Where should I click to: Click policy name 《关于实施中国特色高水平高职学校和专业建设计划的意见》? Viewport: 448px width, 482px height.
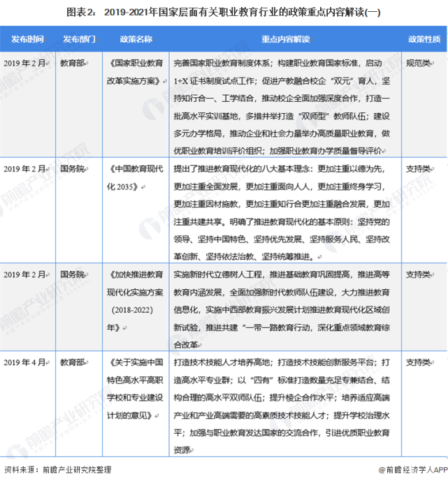(135, 389)
